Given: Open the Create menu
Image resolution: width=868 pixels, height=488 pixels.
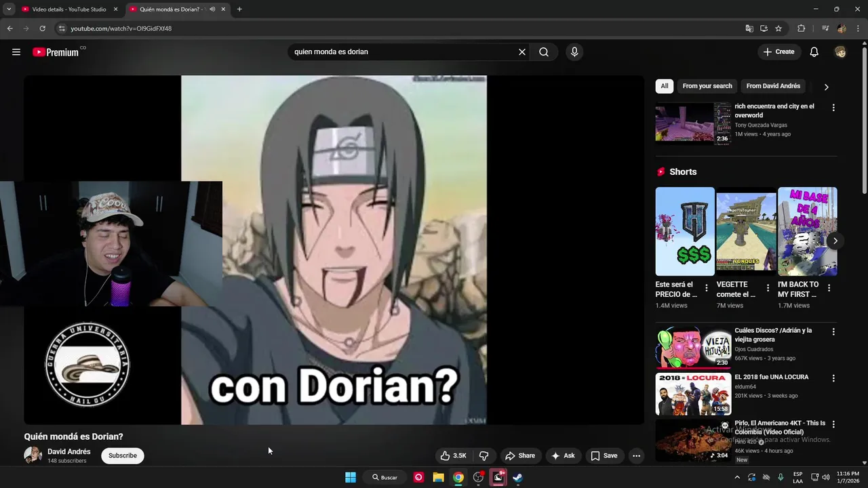Looking at the screenshot, I should (x=778, y=52).
